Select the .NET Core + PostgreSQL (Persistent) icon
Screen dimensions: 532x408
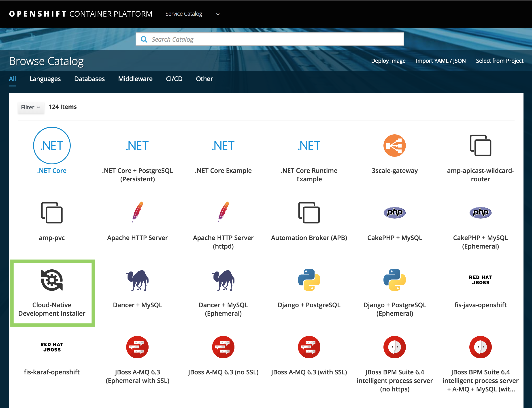pos(137,146)
